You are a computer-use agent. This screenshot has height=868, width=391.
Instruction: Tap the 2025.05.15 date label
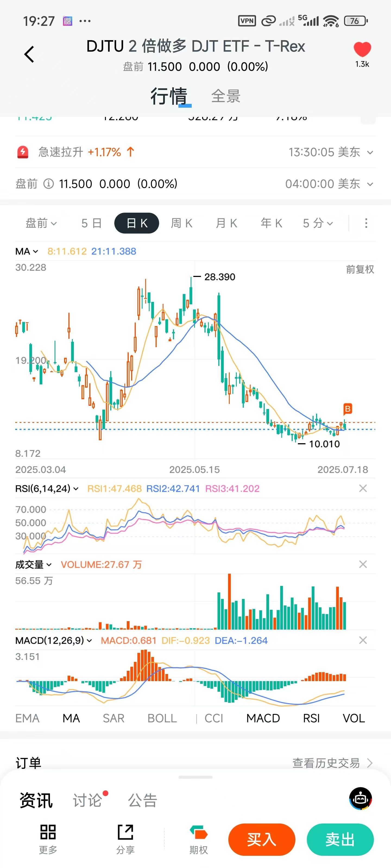pos(194,469)
